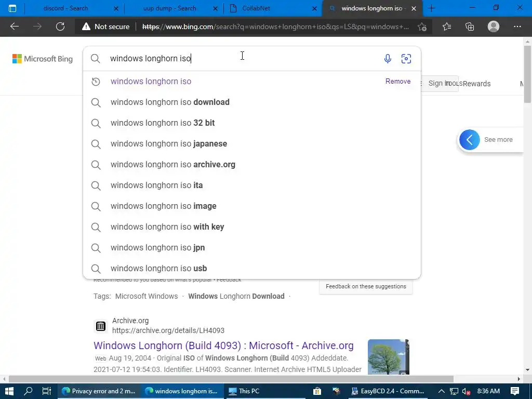Remove the search history suggestion
This screenshot has height=399, width=532.
coord(397,82)
